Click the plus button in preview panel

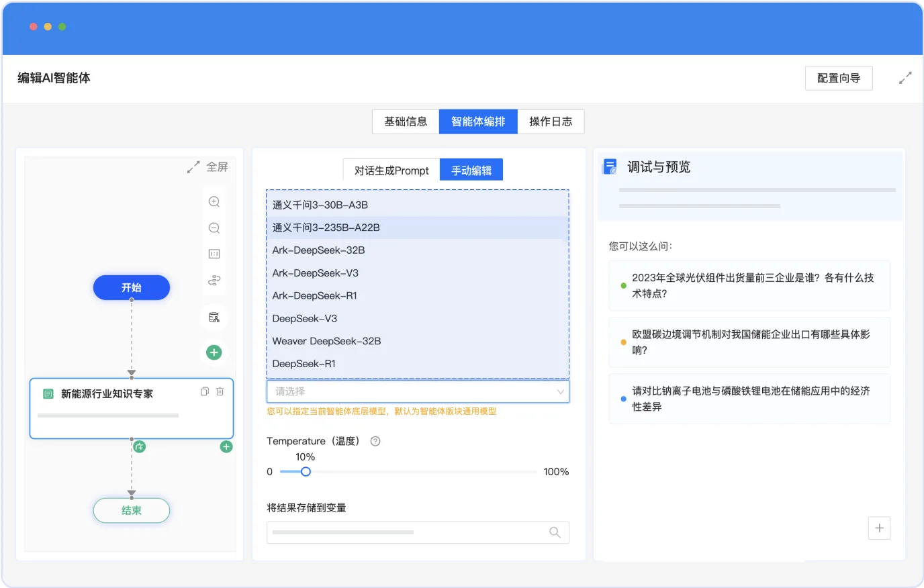click(x=879, y=528)
